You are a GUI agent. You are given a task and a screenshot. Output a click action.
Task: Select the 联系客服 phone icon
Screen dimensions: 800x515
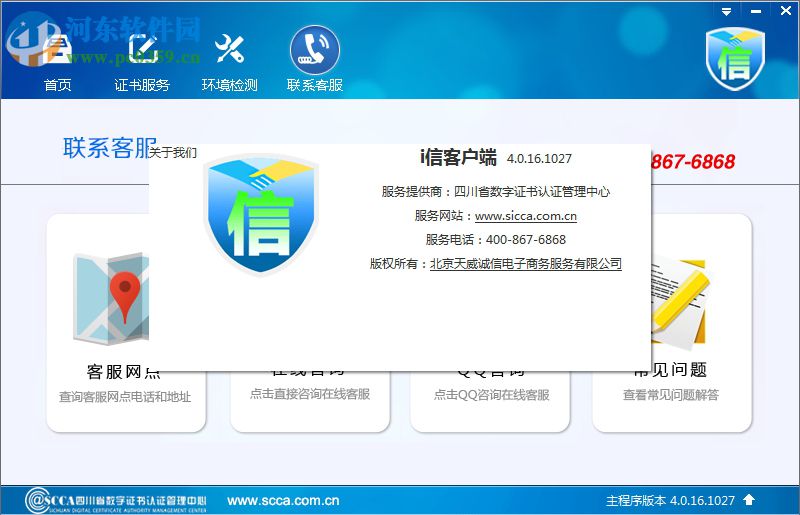(315, 50)
